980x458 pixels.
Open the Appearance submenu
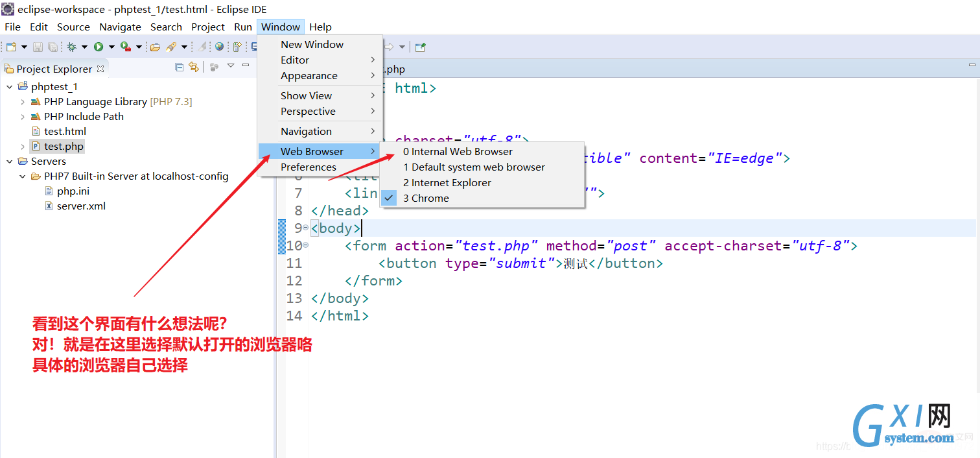[320, 76]
